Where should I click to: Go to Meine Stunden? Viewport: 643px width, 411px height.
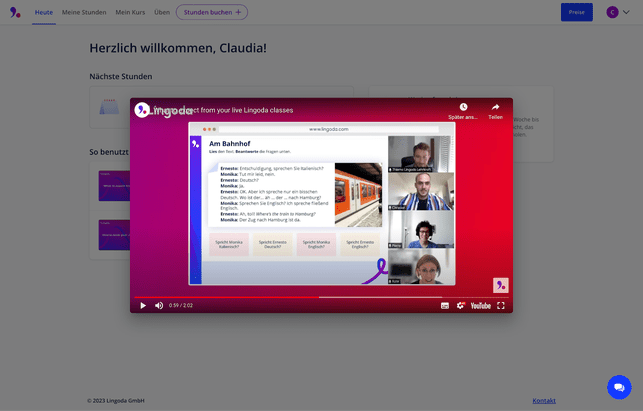pyautogui.click(x=84, y=12)
